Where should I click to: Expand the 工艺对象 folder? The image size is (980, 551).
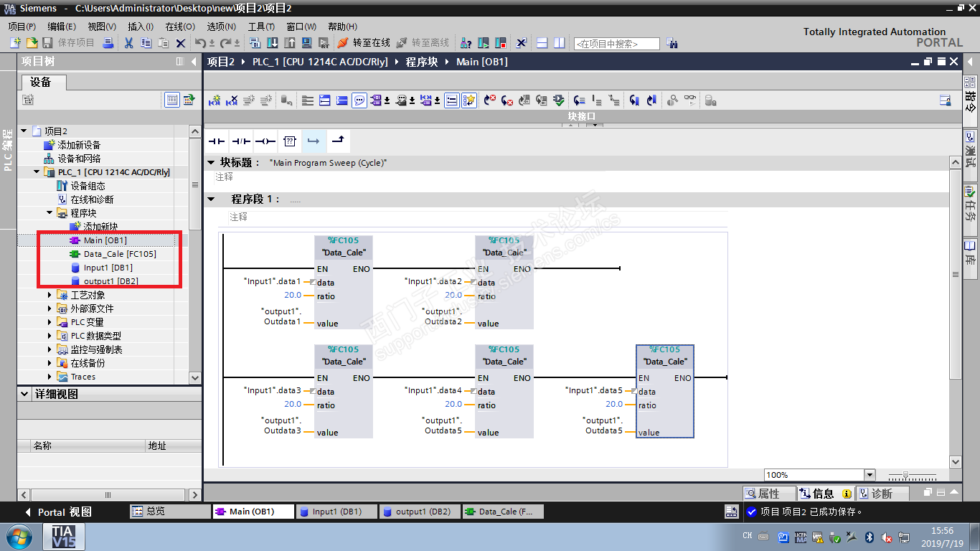(x=50, y=295)
